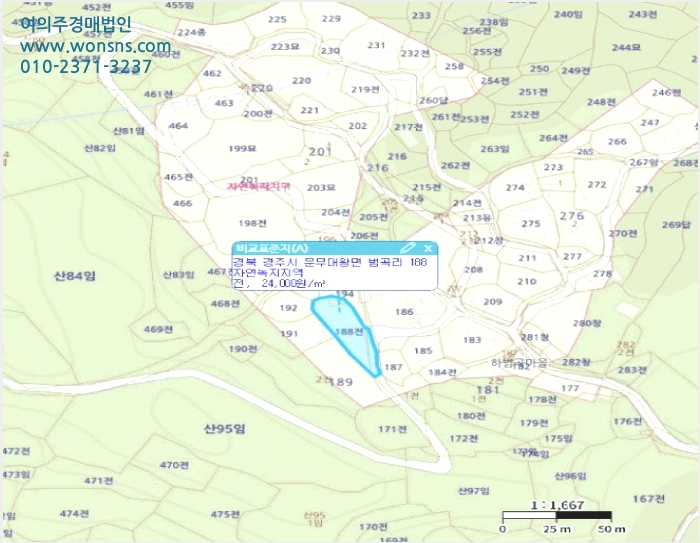Select parcel 219전

[x=365, y=90]
